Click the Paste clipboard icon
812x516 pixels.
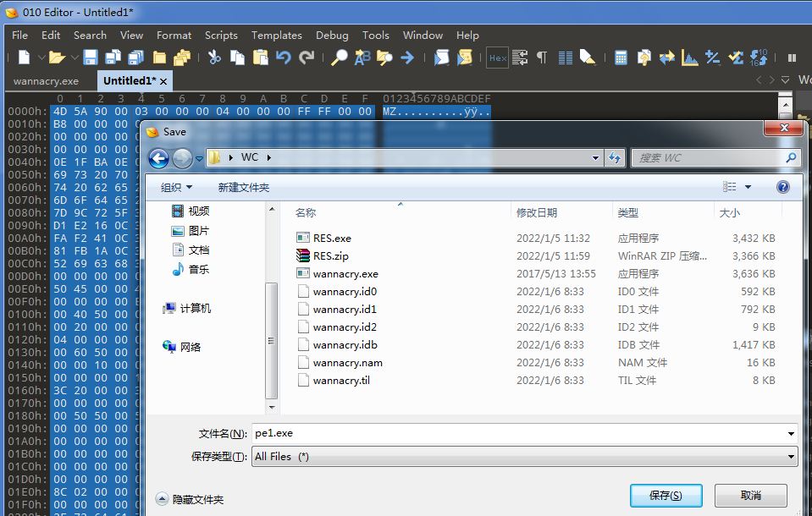(261, 58)
